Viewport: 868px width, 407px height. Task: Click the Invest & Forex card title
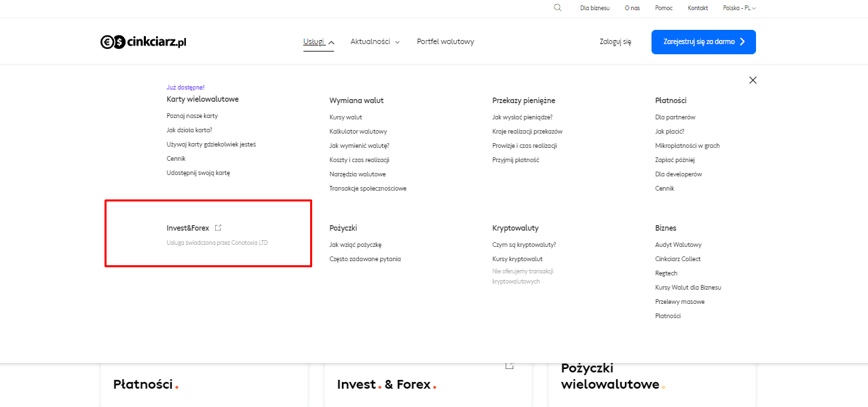(387, 385)
